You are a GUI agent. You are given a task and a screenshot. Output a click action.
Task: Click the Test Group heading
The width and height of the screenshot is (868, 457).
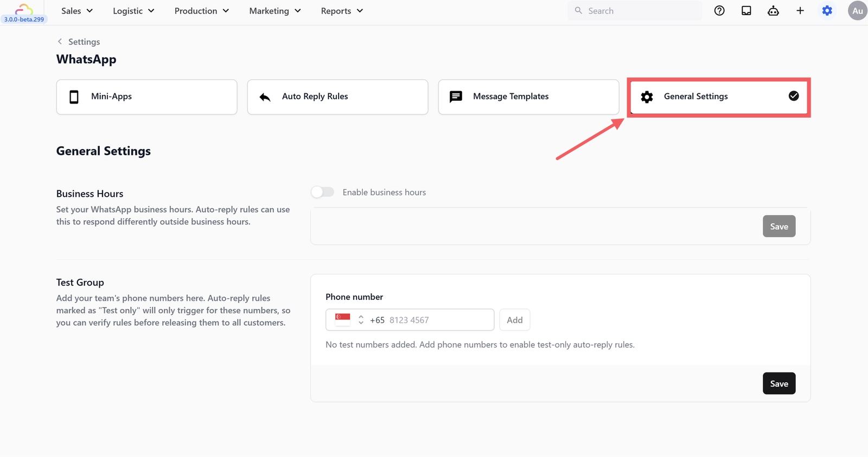click(x=80, y=282)
